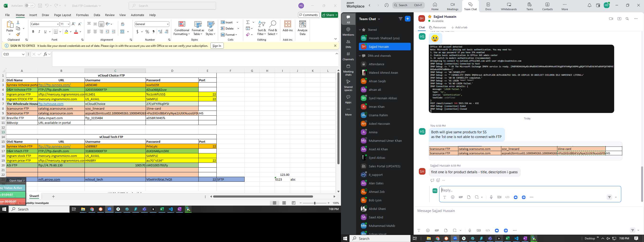Image resolution: width=644 pixels, height=242 pixels.
Task: Click Increase Font Size icon in Excel
Action: (x=73, y=24)
